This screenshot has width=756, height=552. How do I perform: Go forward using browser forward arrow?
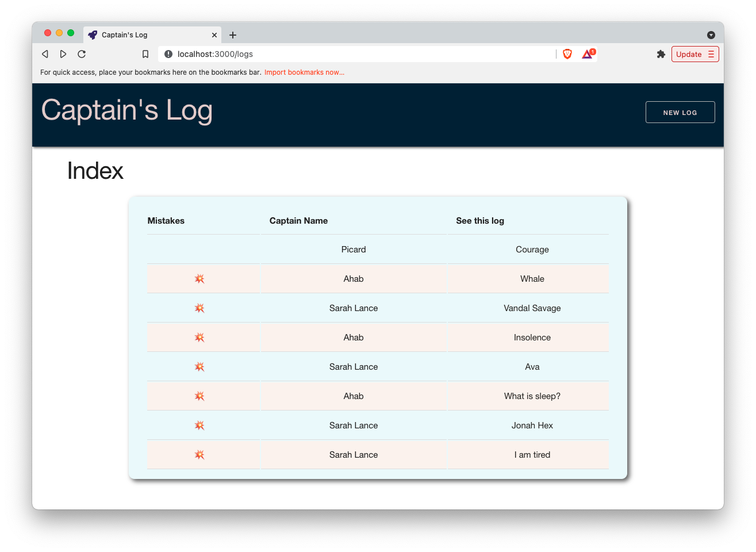(x=63, y=54)
